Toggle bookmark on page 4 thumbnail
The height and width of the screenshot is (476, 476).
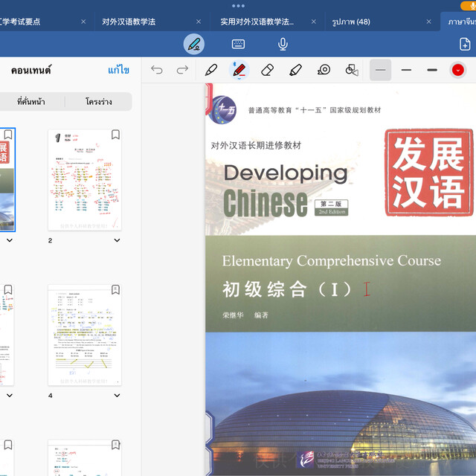point(115,289)
